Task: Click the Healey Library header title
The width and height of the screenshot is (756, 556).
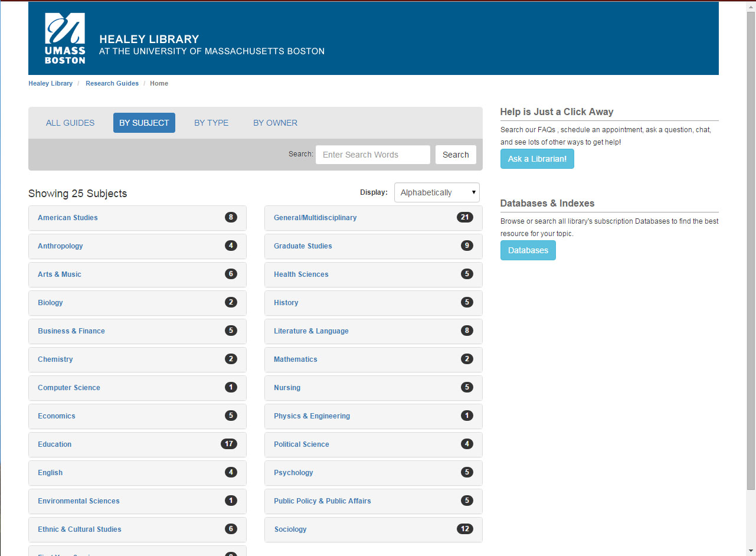Action: point(149,39)
